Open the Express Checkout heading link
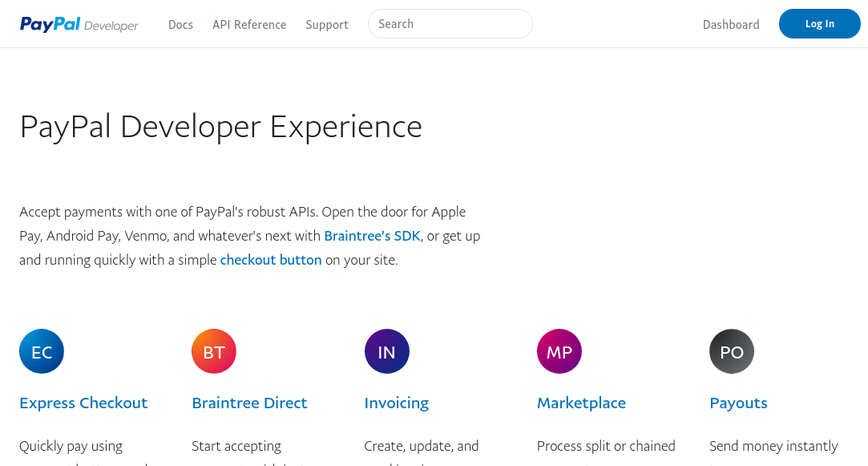The height and width of the screenshot is (466, 868). click(x=83, y=403)
